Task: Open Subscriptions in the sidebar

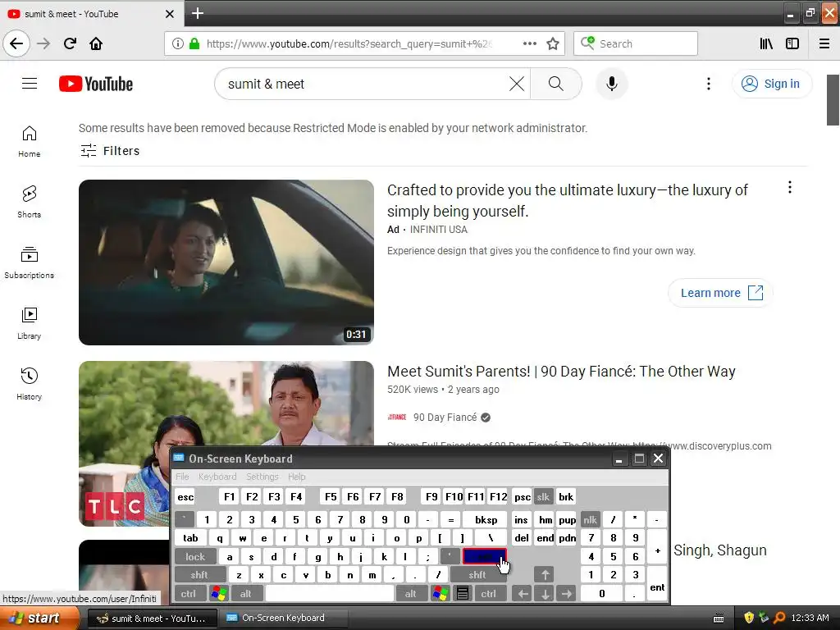Action: (x=30, y=263)
